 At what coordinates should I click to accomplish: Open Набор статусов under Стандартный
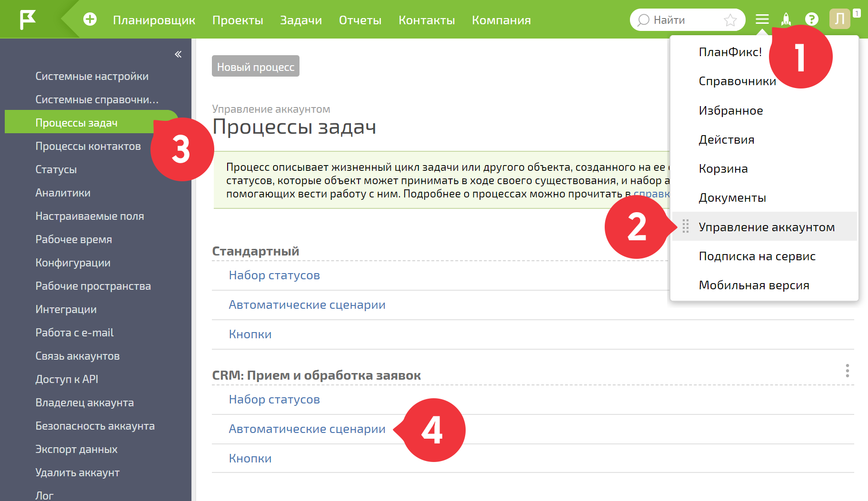(x=274, y=275)
